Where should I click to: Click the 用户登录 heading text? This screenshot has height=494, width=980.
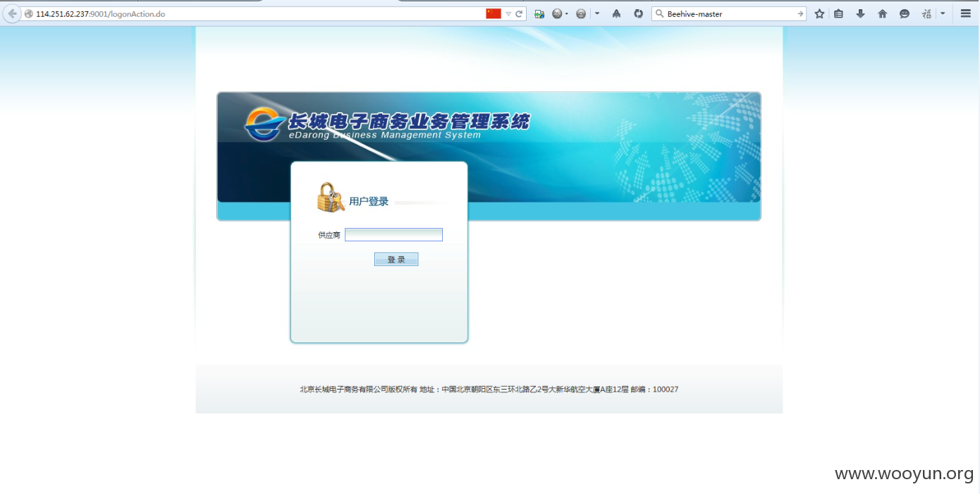(369, 202)
